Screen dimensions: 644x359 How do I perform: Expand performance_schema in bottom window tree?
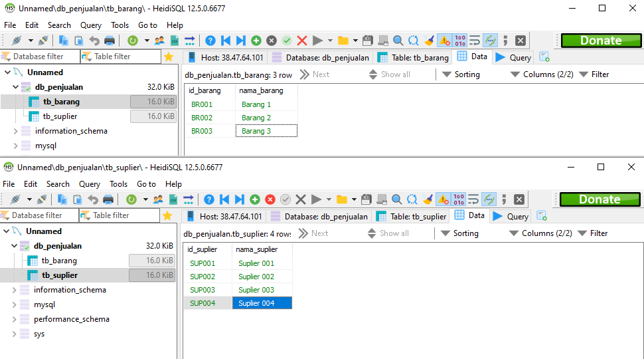coord(14,319)
